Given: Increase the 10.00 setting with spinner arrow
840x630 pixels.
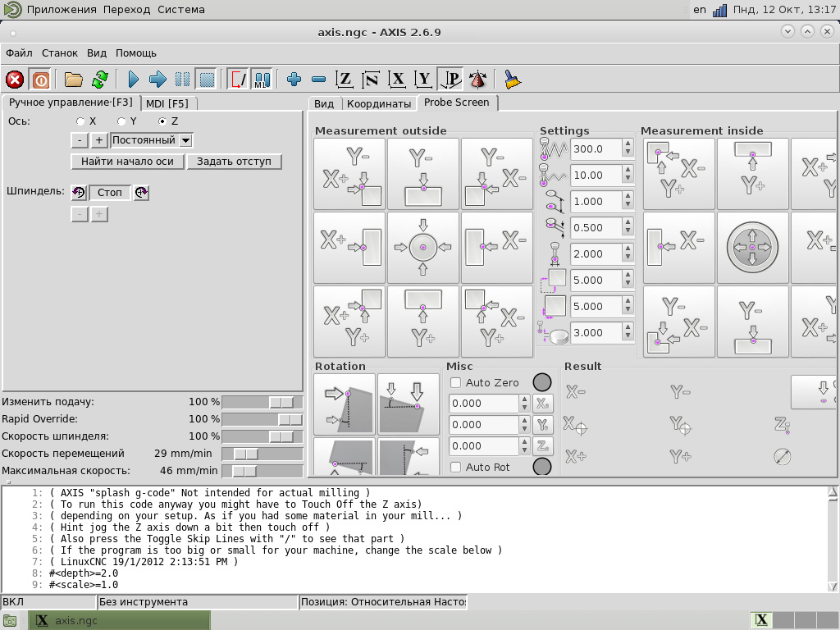Looking at the screenshot, I should pos(628,171).
